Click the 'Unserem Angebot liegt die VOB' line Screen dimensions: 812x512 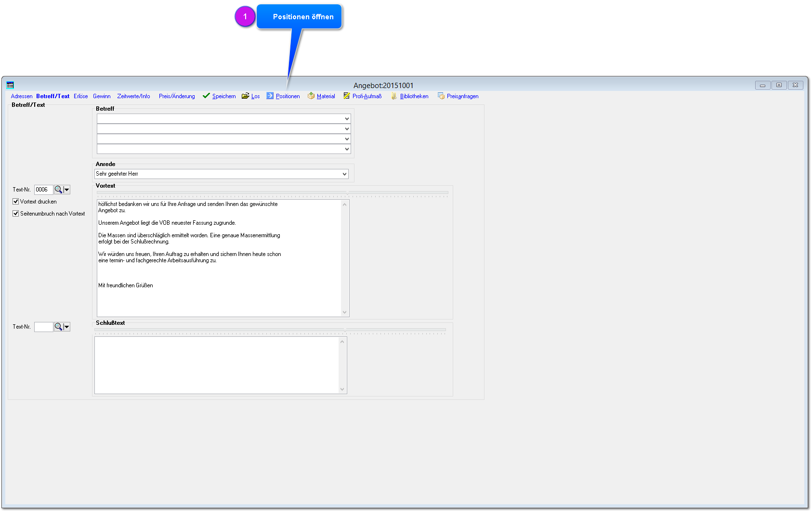pos(167,223)
